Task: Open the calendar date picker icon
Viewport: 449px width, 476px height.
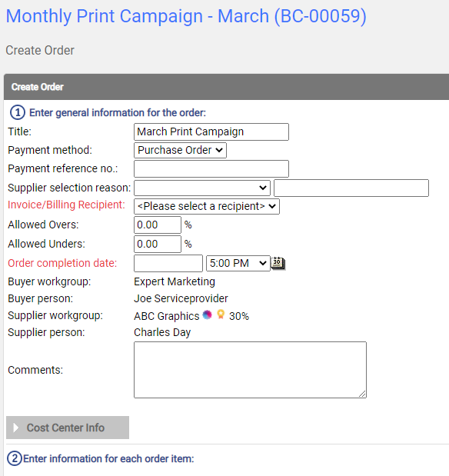Action: pyautogui.click(x=278, y=263)
